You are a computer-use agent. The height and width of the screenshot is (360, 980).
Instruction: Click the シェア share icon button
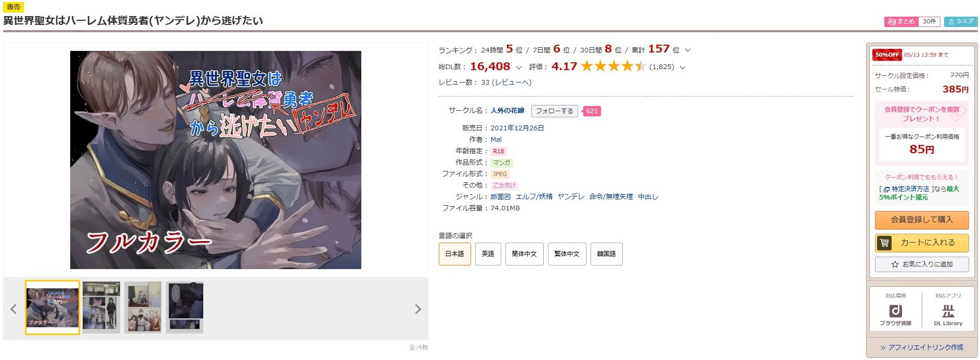tap(961, 21)
